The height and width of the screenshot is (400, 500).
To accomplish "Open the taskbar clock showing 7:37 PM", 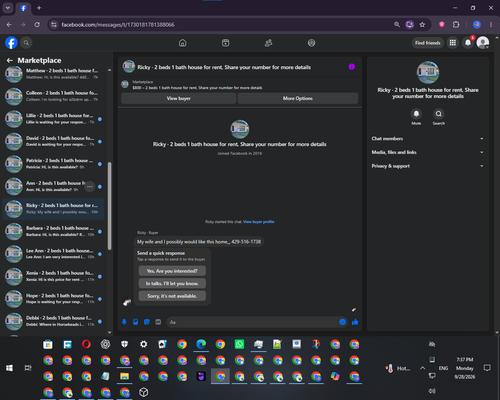I will click(x=465, y=368).
